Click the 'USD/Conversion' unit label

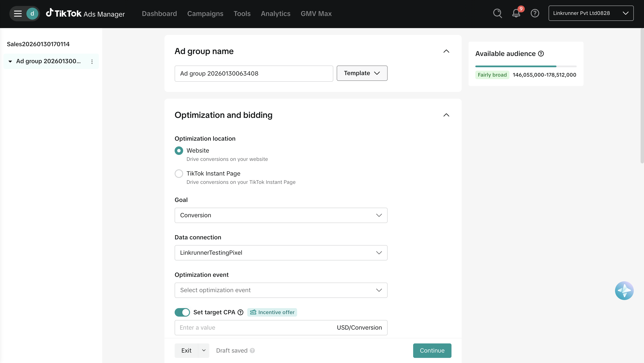pos(359,328)
